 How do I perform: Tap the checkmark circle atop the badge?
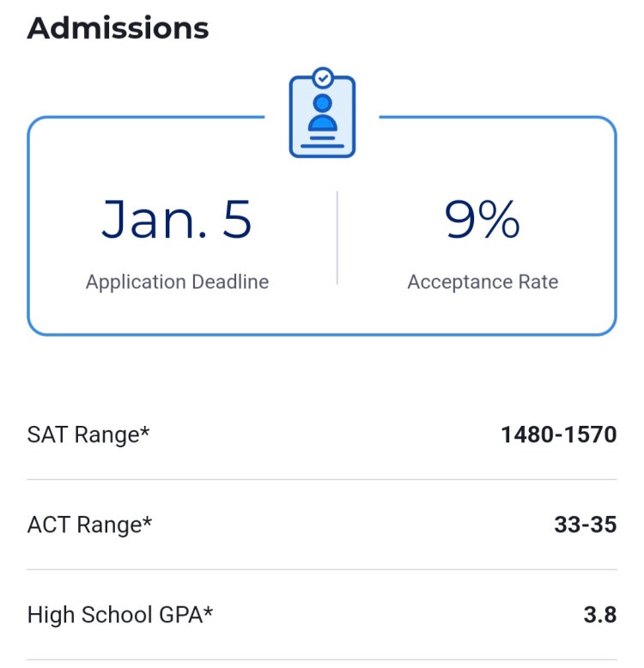[323, 78]
